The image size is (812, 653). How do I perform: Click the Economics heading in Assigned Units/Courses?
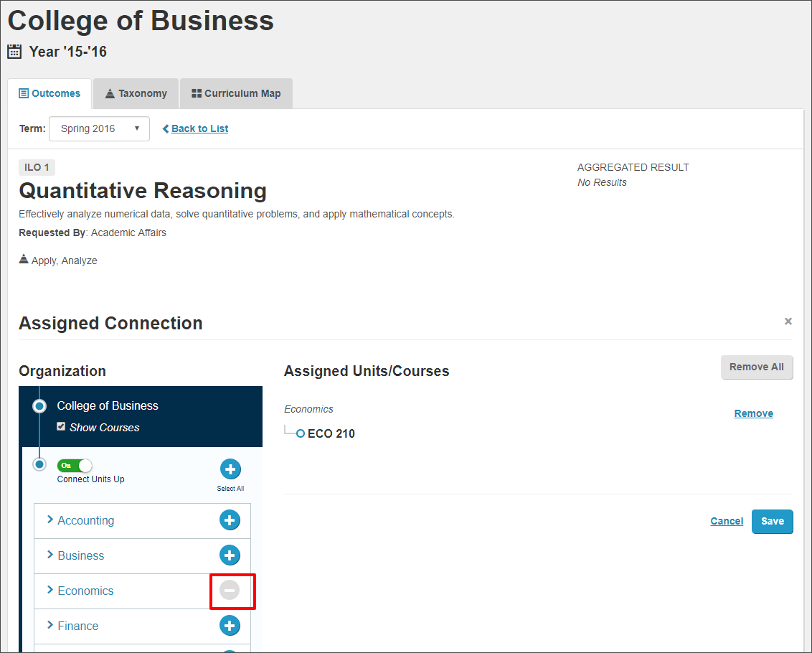[x=308, y=409]
